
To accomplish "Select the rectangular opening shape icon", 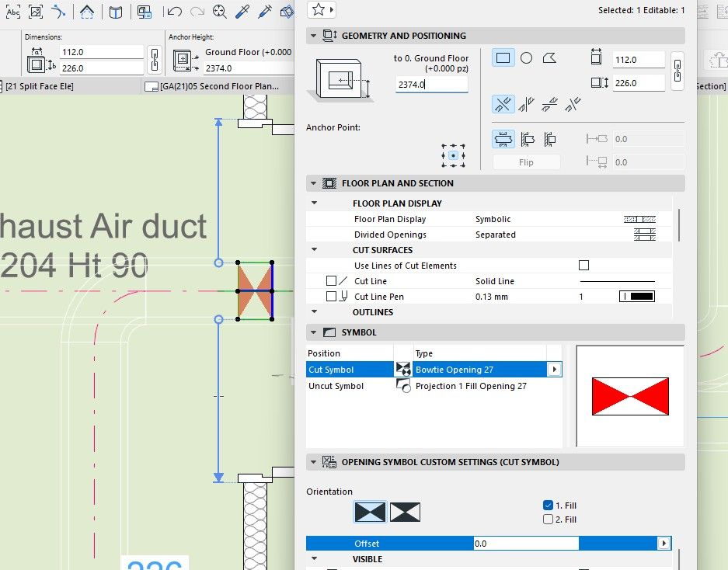I will [503, 58].
